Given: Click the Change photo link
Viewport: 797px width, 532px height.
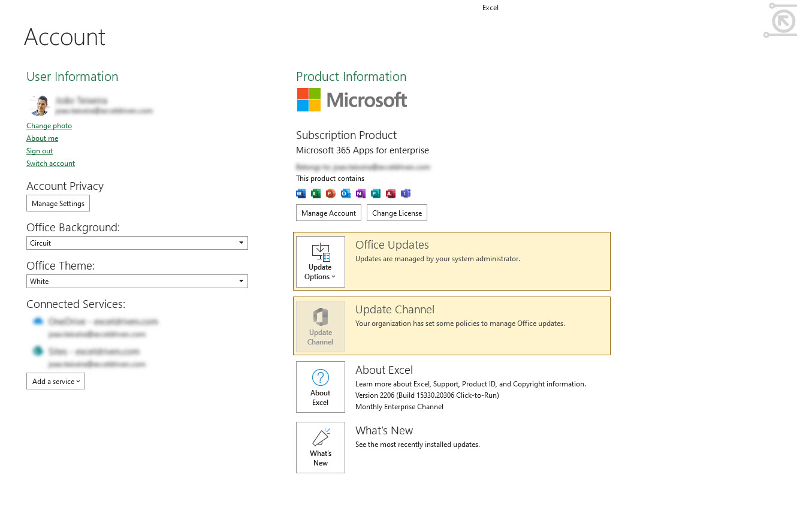Looking at the screenshot, I should tap(49, 126).
